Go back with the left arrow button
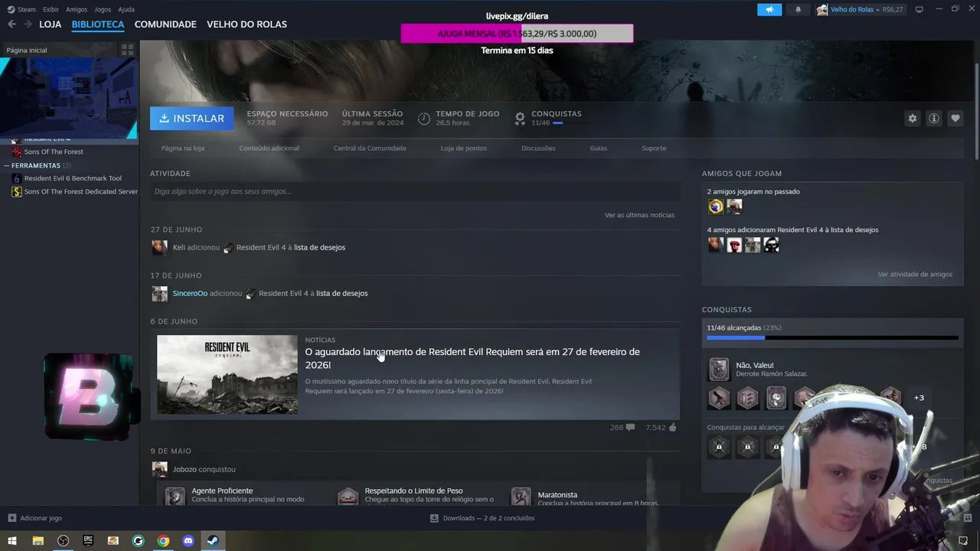Image resolution: width=980 pixels, height=551 pixels. tap(11, 24)
